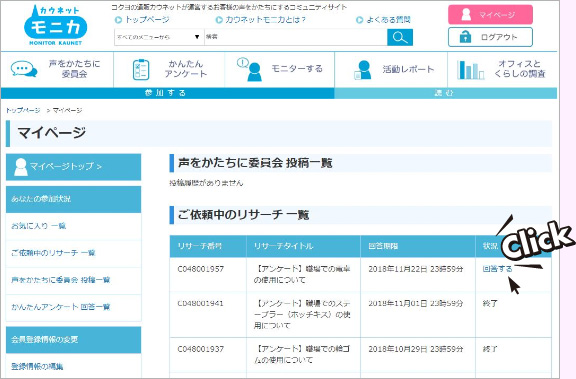Click the avatar icon in マイページトップ
576x379 pixels.
click(21, 167)
